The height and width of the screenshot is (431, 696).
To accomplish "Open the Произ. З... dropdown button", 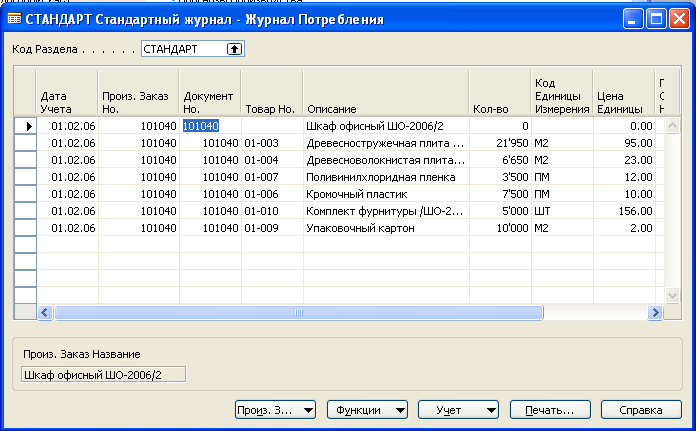I will [275, 410].
